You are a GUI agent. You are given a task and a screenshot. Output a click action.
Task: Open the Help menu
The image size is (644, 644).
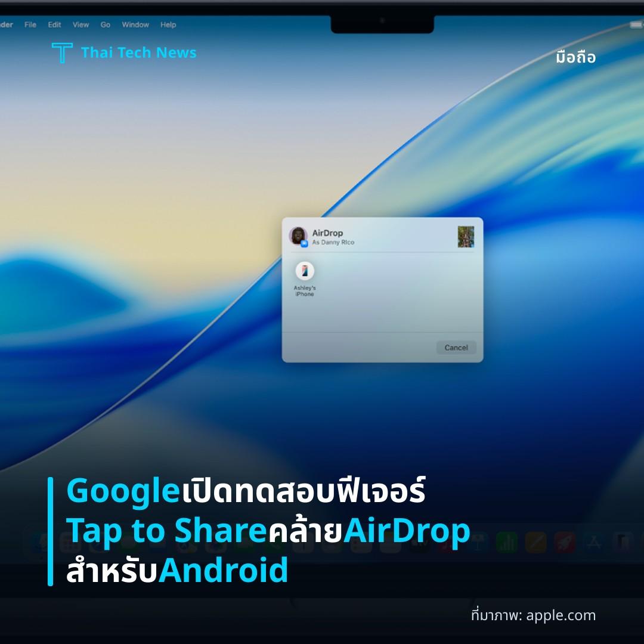coord(168,25)
